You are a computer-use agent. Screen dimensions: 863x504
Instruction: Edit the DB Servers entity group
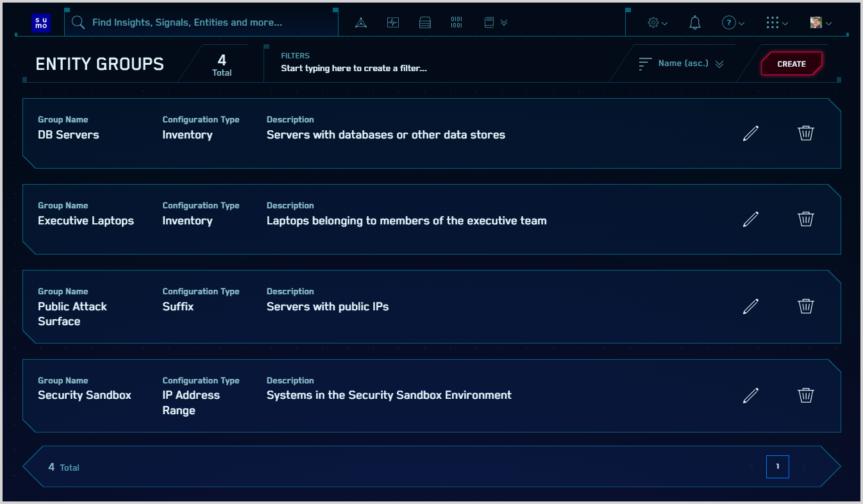(750, 133)
